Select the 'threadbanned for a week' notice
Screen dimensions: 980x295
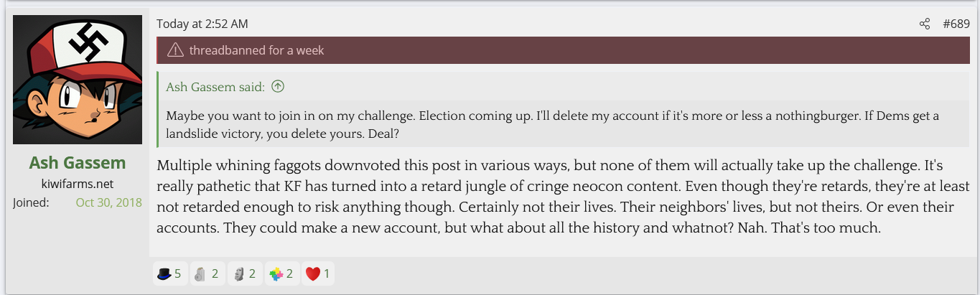coord(256,50)
